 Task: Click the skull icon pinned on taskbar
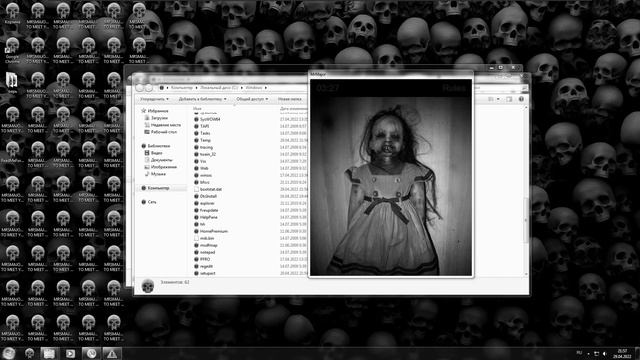point(29,353)
